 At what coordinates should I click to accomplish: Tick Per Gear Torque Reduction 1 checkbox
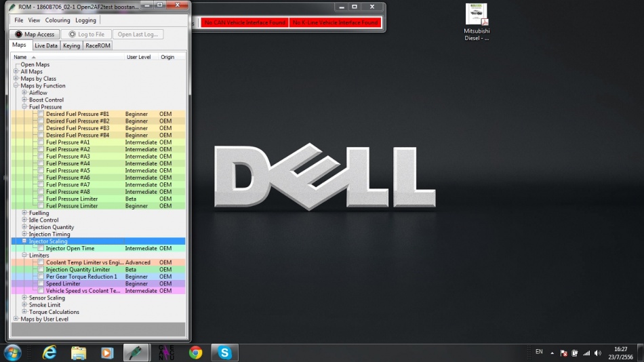click(x=41, y=277)
